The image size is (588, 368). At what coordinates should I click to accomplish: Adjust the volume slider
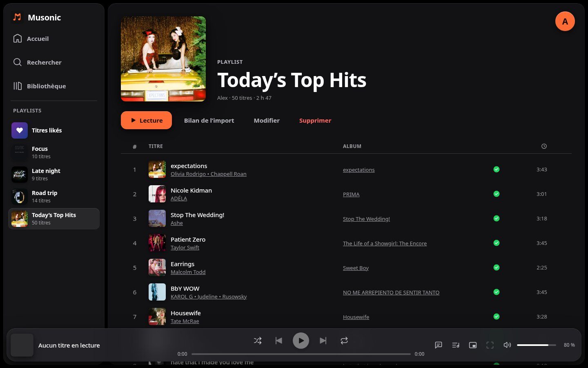(536, 345)
